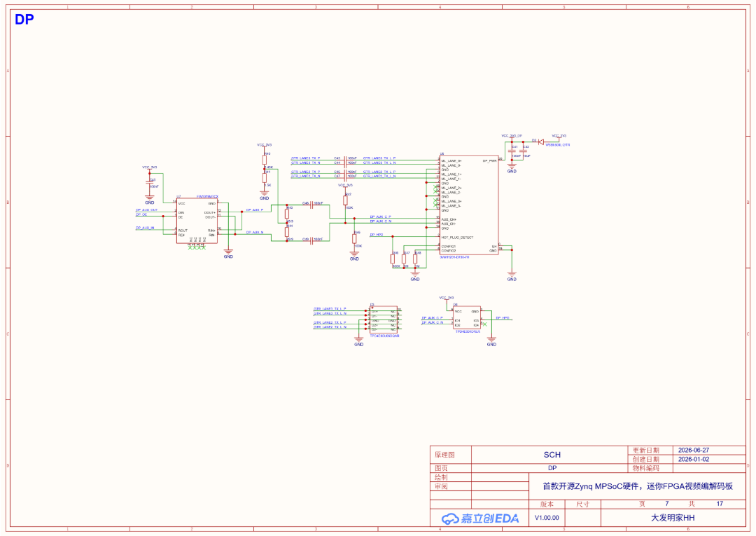The image size is (756, 536).
Task: Click the version V1.00.00 field
Action: [x=547, y=518]
